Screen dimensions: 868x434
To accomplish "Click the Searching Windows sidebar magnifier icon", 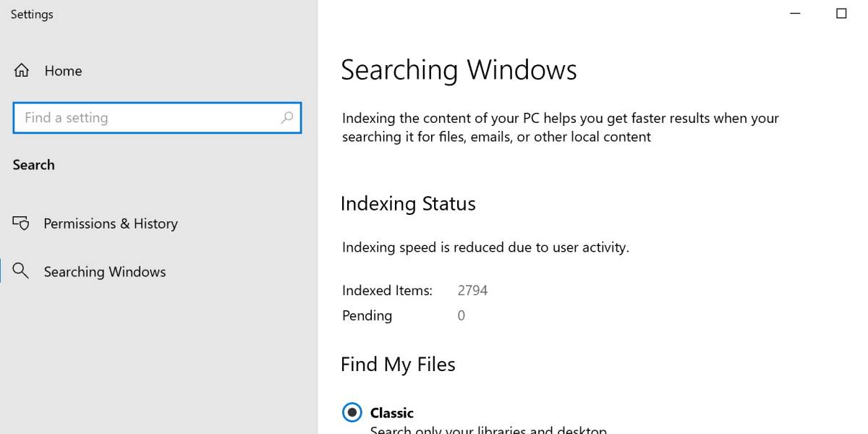I will point(21,271).
